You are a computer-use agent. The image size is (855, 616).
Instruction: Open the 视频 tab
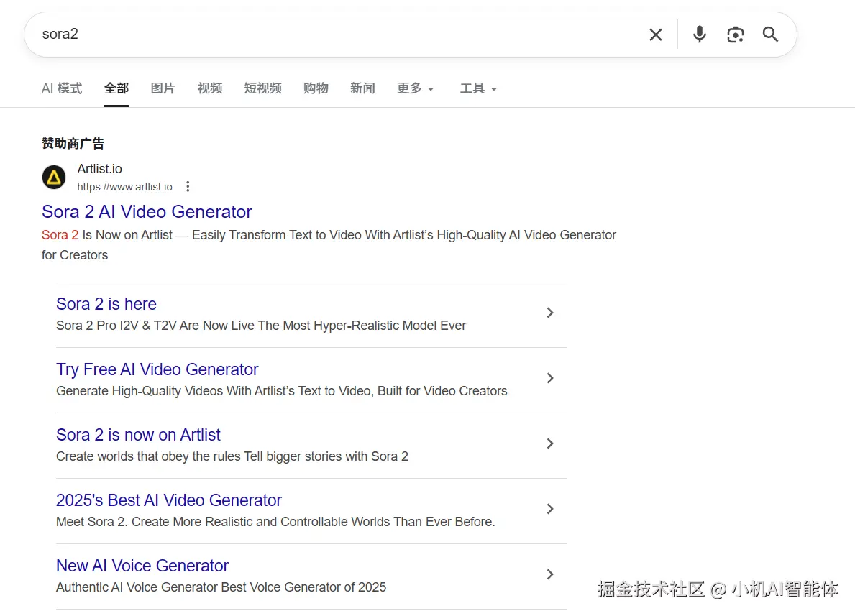pos(209,88)
